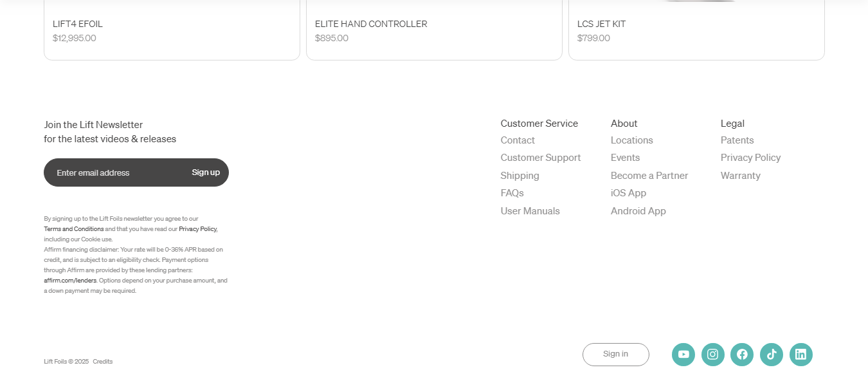Open the ELITE HAND CONTROLLER product
868x390 pixels.
click(371, 24)
